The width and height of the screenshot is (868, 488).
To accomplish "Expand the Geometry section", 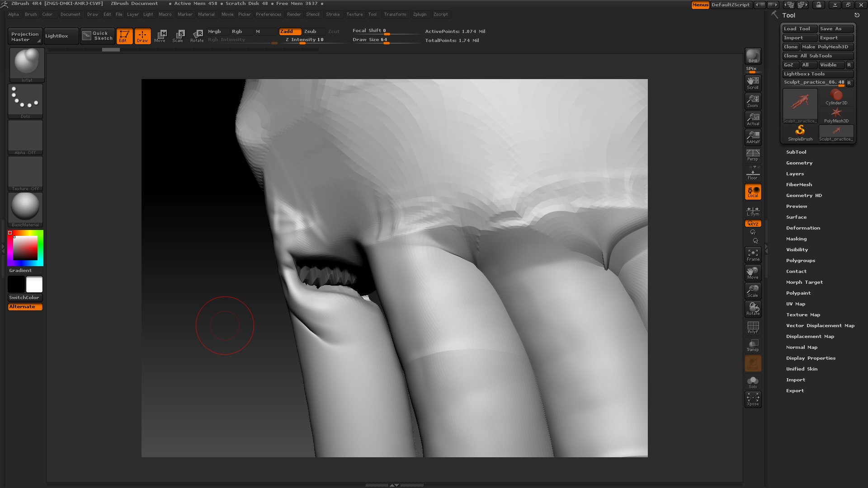I will 799,163.
